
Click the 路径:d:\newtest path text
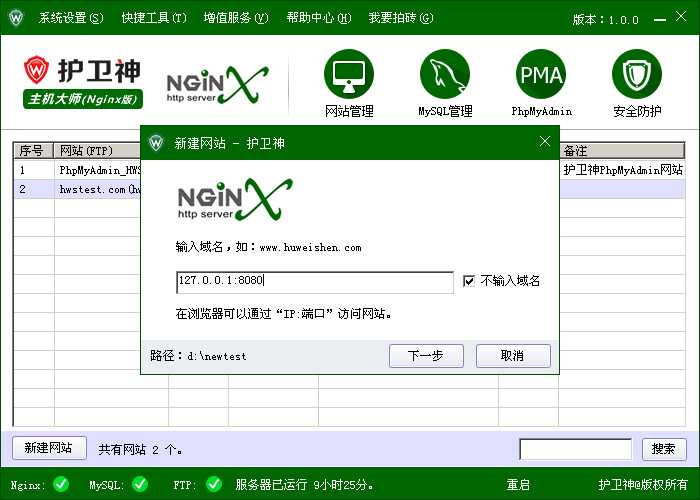(x=198, y=356)
